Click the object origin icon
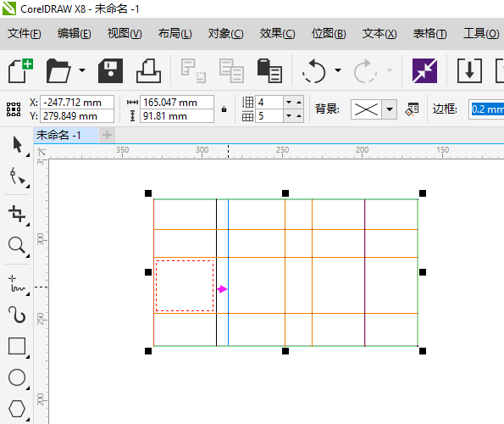 coord(14,109)
